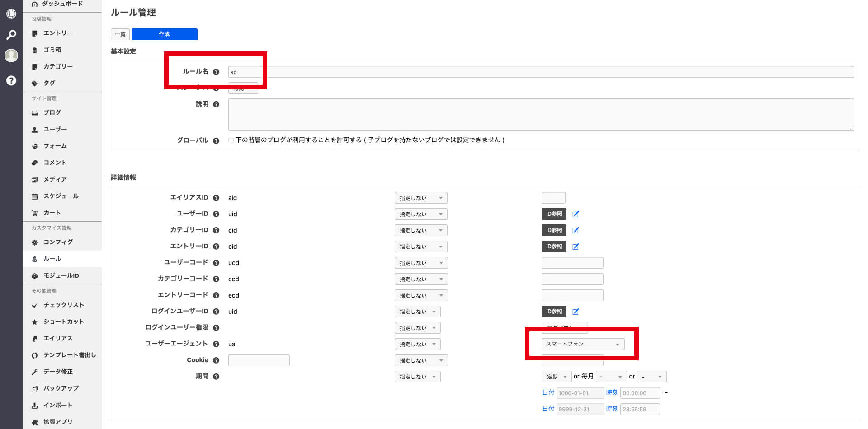Expand エイリアスID 指定しない dropdown
868x429 pixels.
pyautogui.click(x=420, y=198)
